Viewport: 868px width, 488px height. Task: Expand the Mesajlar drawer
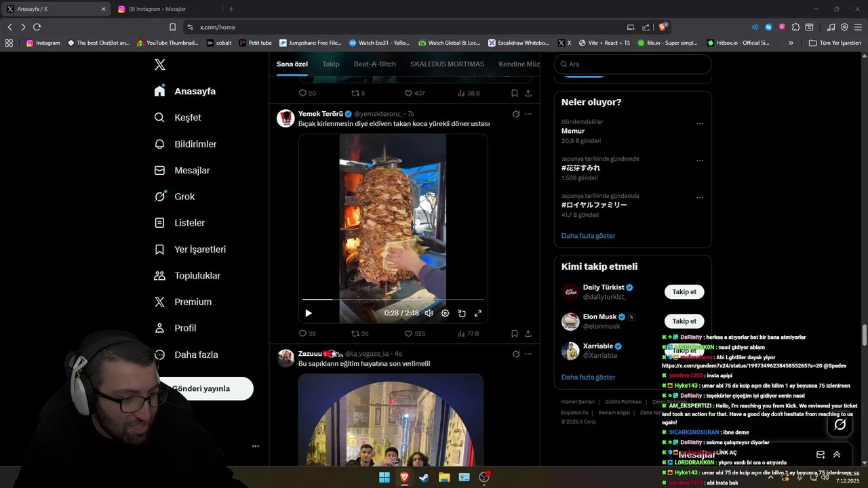pyautogui.click(x=837, y=455)
